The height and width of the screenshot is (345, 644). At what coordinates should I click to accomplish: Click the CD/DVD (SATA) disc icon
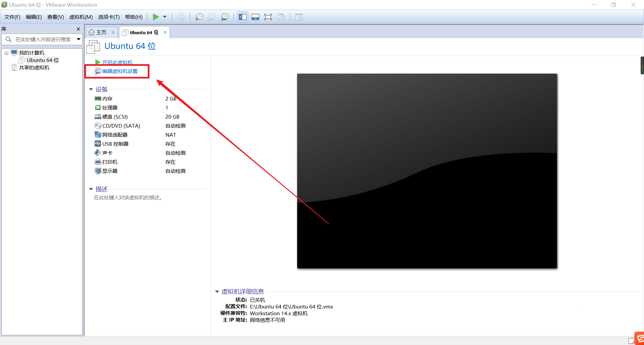click(x=98, y=126)
